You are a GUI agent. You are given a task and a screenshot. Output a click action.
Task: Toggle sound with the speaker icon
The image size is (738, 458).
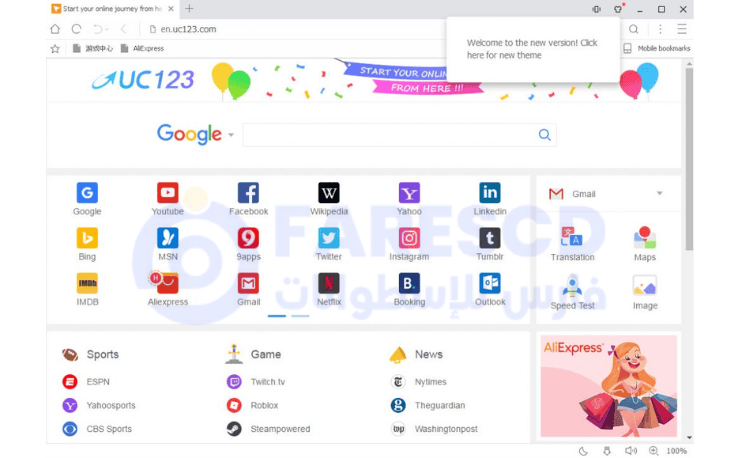(x=631, y=451)
